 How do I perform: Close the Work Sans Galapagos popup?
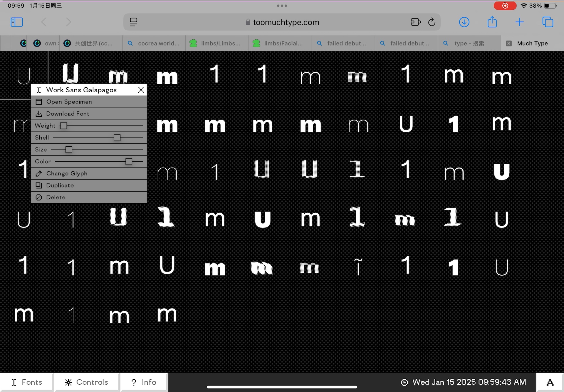tap(141, 90)
